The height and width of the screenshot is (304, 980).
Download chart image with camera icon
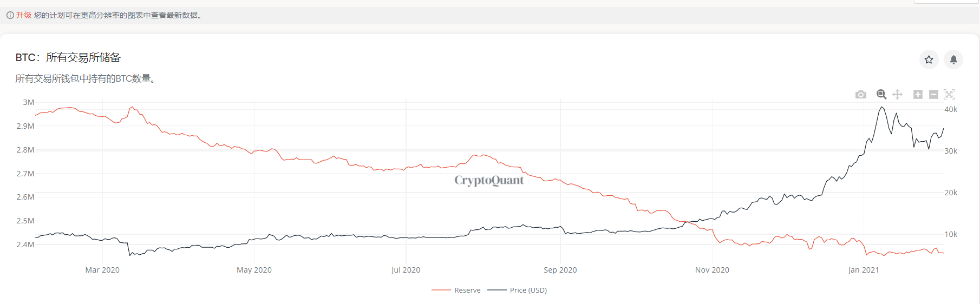(861, 95)
